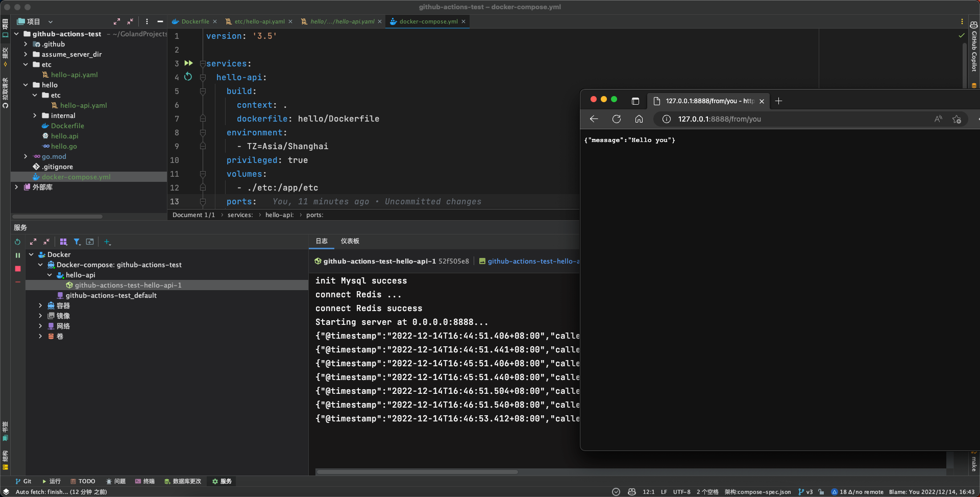Image resolution: width=980 pixels, height=497 pixels.
Task: Reload the page in the browser window
Action: 617,119
